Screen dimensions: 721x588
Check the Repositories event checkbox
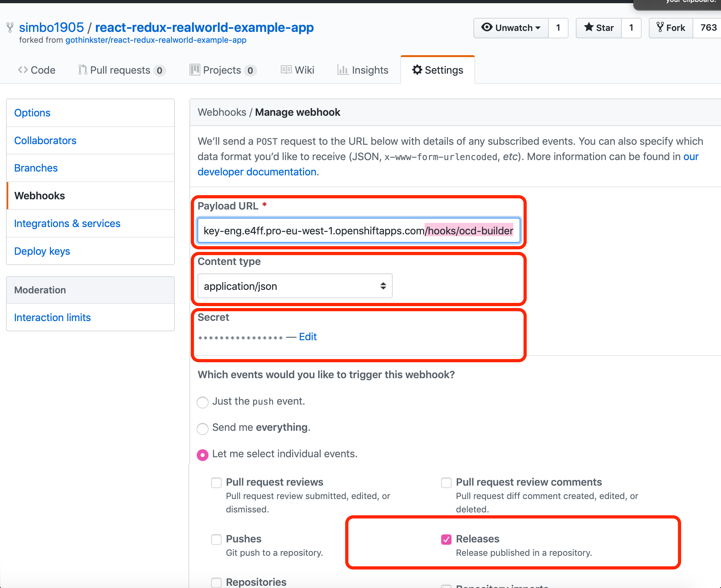pos(216,583)
